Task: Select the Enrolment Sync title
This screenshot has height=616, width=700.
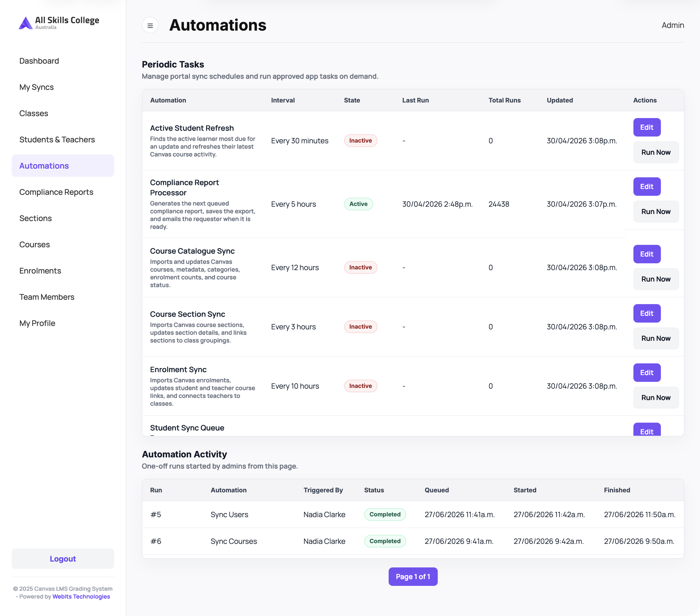Action: 178,370
